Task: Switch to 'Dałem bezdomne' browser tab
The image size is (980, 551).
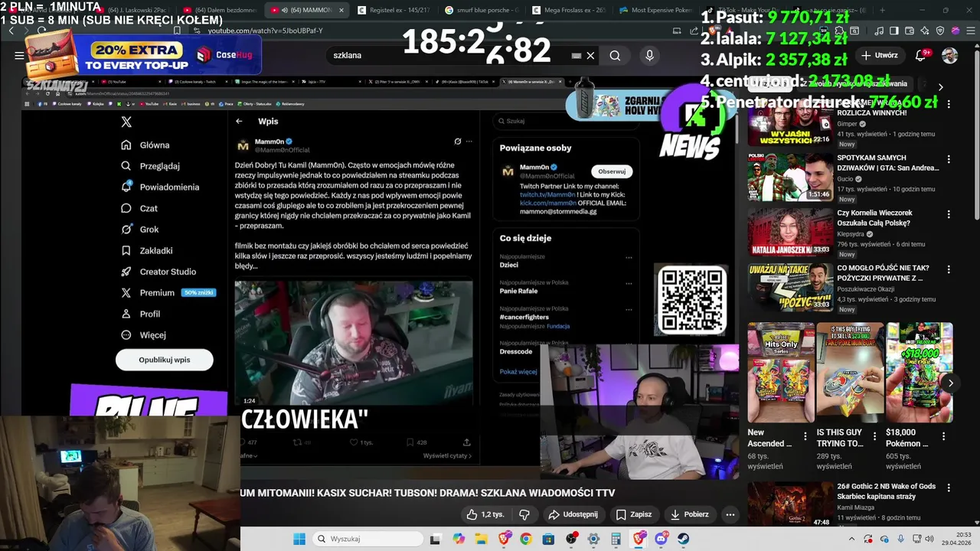Action: click(220, 10)
